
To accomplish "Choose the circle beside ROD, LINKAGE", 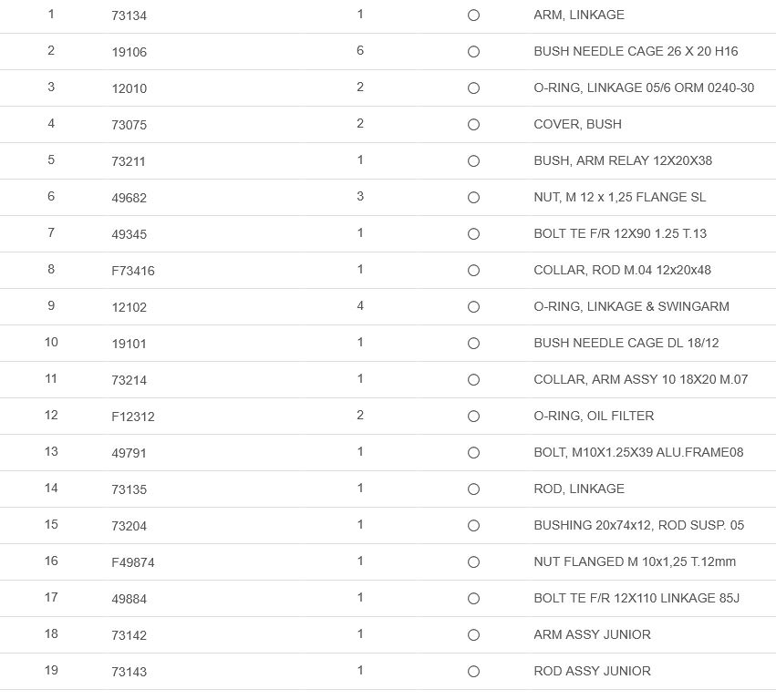I will coord(473,489).
